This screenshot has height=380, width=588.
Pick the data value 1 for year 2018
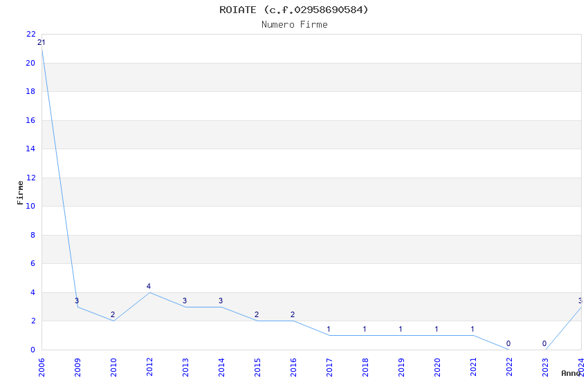point(365,329)
